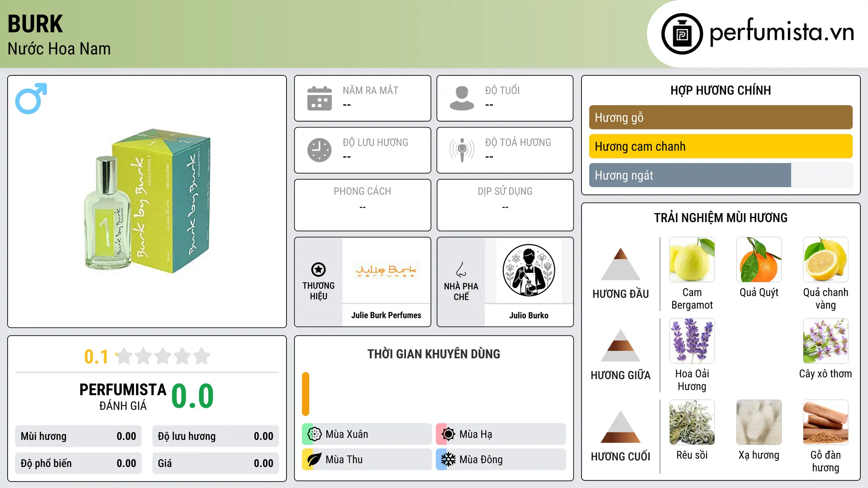Open the Hoa Oải Hương note image
The width and height of the screenshot is (868, 488).
point(692,341)
